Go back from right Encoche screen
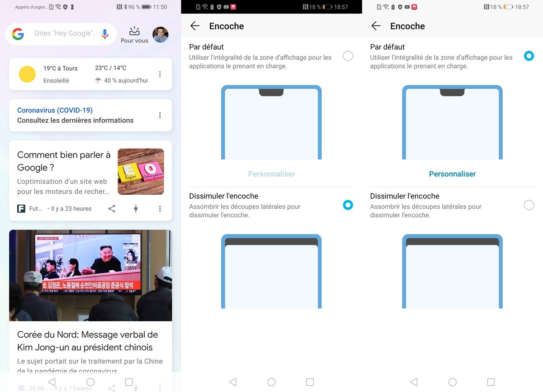 [x=376, y=26]
